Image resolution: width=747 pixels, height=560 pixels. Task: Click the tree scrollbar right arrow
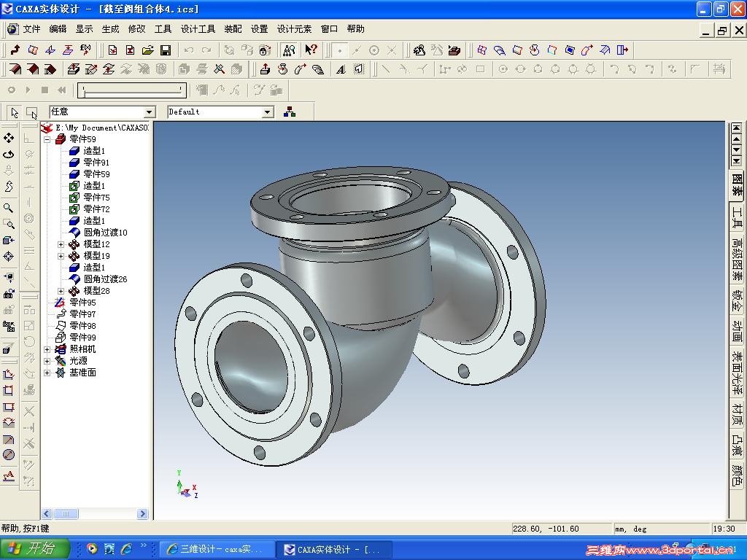pos(142,514)
